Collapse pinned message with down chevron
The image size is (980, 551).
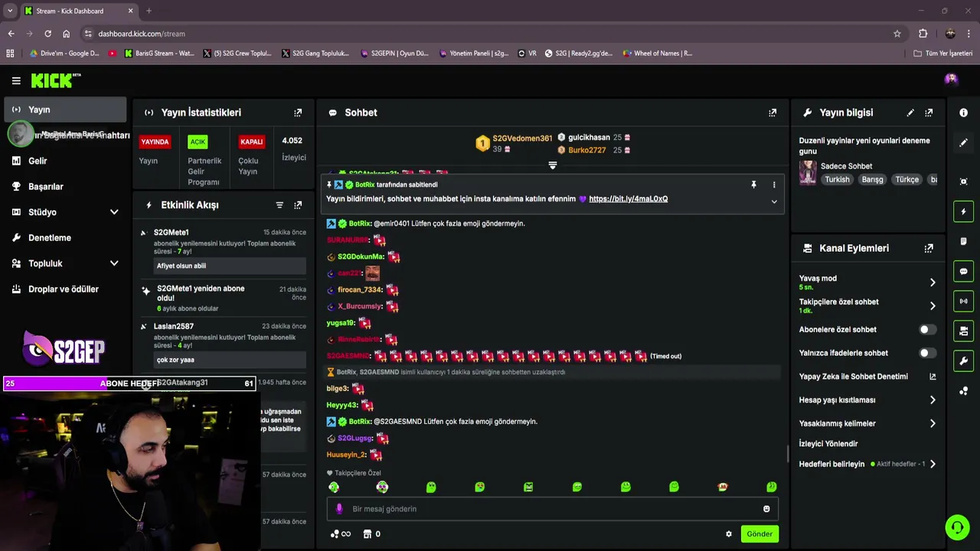tap(774, 202)
